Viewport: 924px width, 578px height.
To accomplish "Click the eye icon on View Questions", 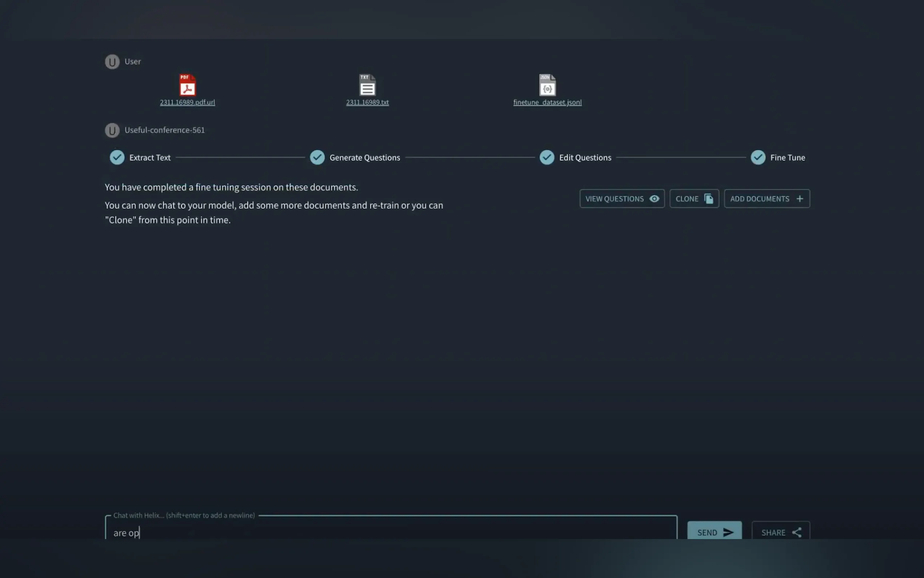I will pyautogui.click(x=654, y=199).
